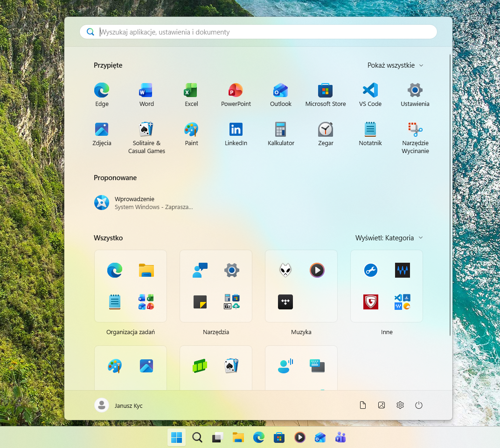500x448 pixels.
Task: Open Wprowadzenie suggested item
Action: 144,203
